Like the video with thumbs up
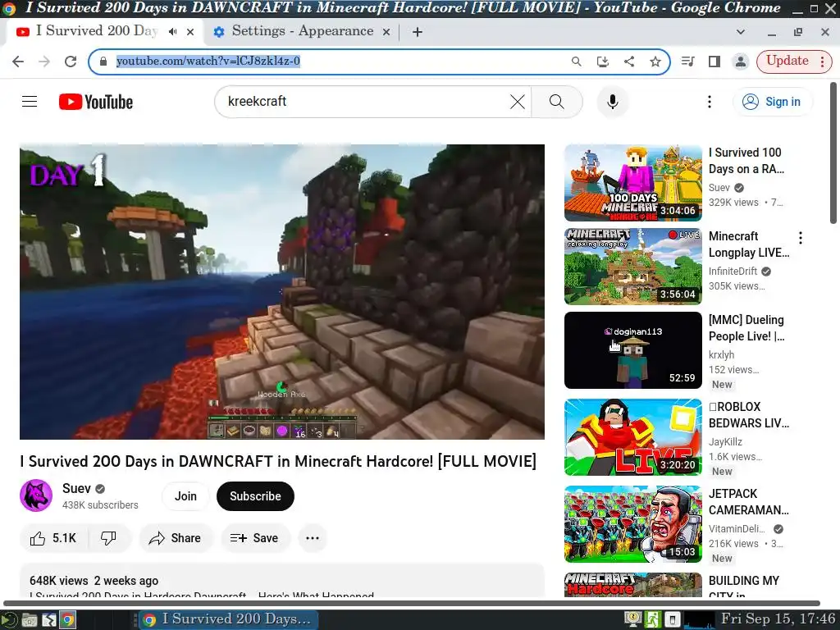 point(53,538)
